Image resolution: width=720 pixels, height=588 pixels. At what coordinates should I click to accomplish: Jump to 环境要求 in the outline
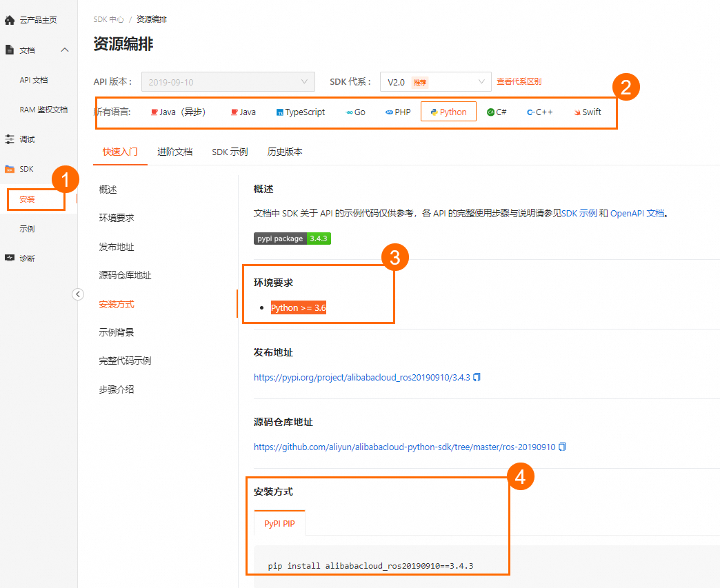tap(117, 218)
